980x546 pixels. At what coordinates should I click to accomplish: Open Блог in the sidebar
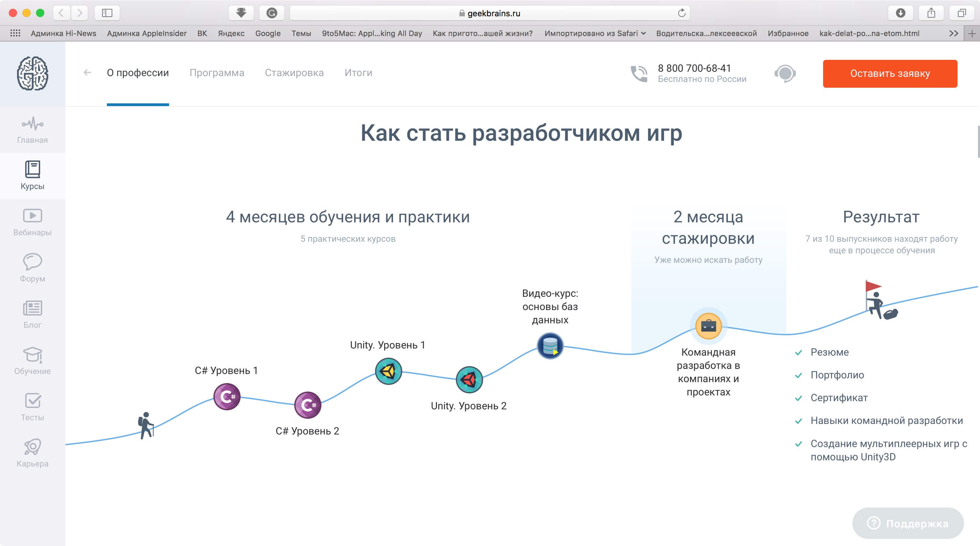(32, 314)
